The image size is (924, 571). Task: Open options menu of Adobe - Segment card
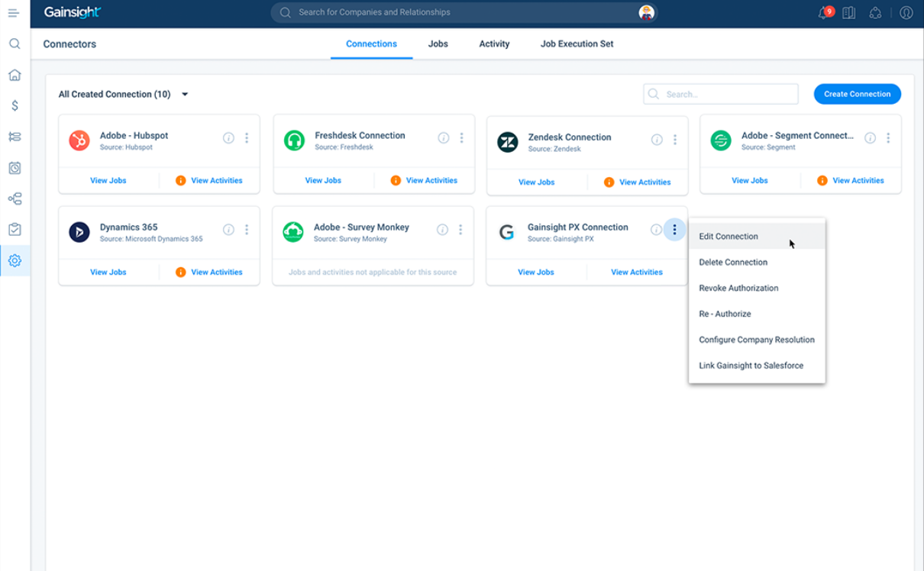coord(888,138)
